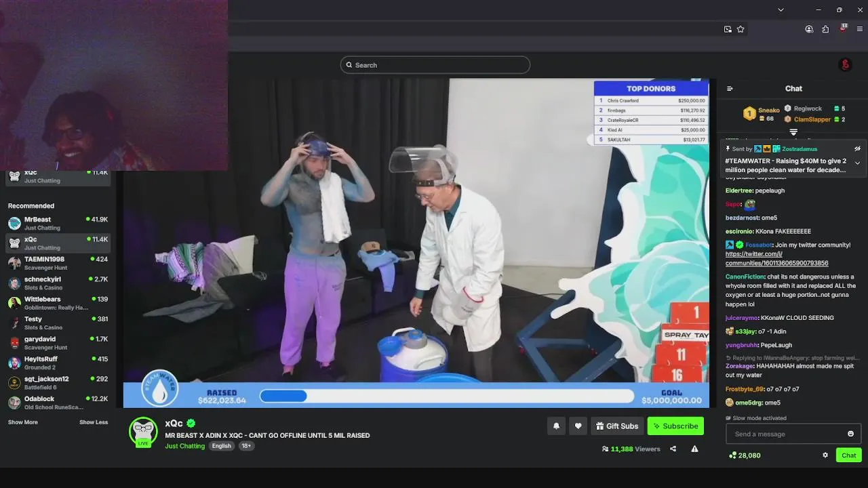Open Odablock recommended channel
Image resolution: width=868 pixels, height=488 pixels.
point(58,403)
